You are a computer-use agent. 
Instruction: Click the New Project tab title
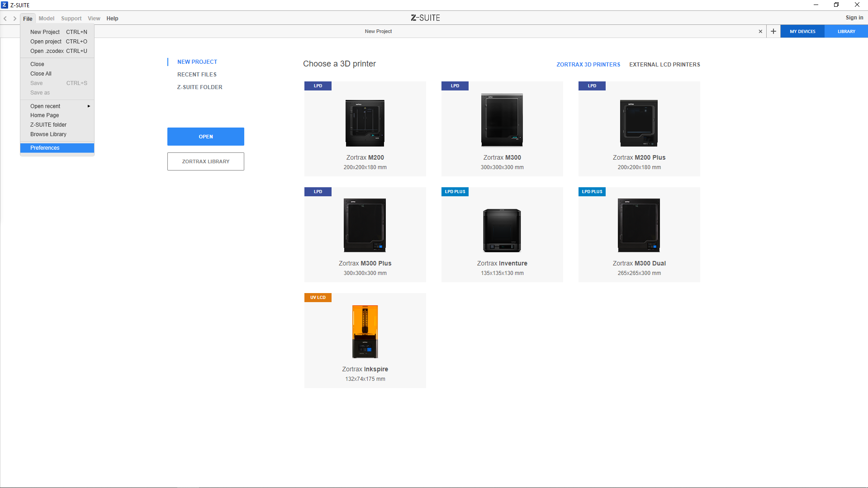(x=378, y=31)
